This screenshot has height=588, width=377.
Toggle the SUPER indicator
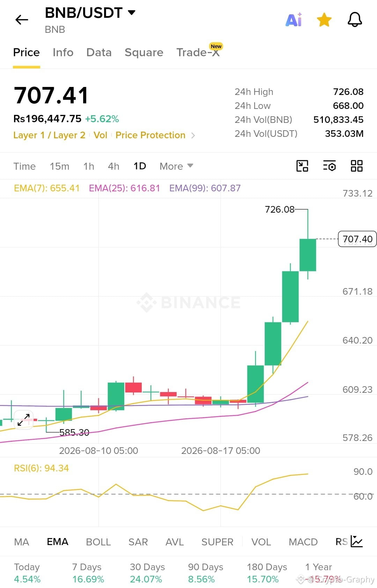click(x=217, y=542)
